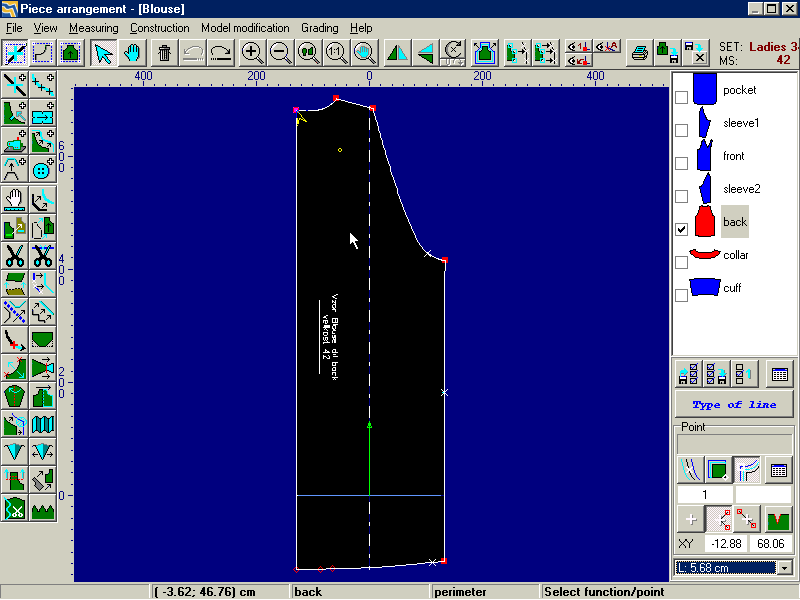
Task: Click the zoom out magnifier
Action: point(280,53)
